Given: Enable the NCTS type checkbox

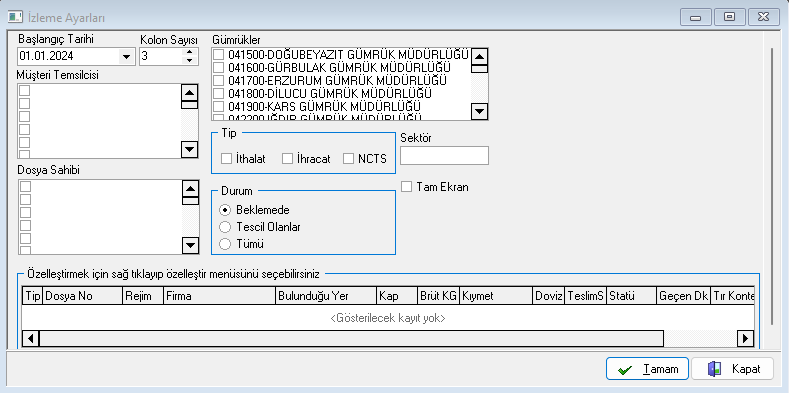Looking at the screenshot, I should [349, 159].
